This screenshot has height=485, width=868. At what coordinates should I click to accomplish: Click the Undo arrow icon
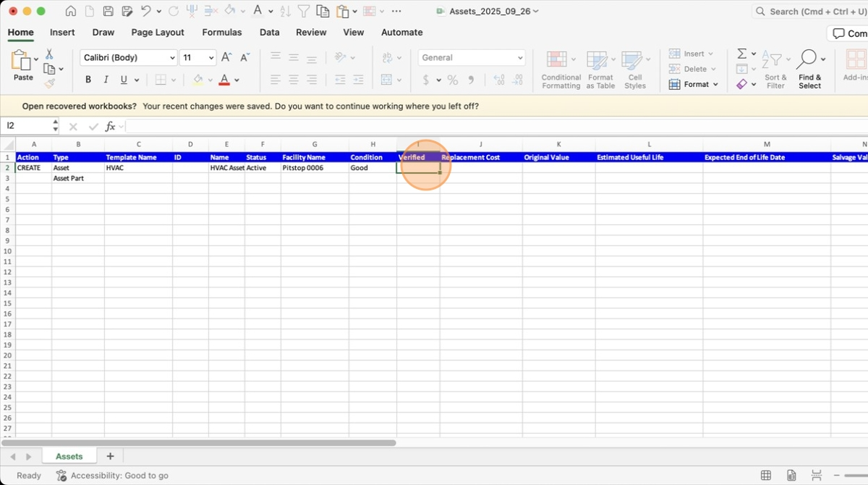tap(146, 12)
